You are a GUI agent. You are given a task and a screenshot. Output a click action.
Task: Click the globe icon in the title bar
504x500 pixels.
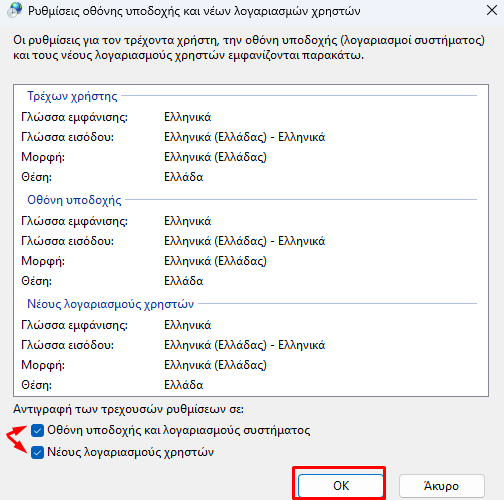[x=15, y=10]
